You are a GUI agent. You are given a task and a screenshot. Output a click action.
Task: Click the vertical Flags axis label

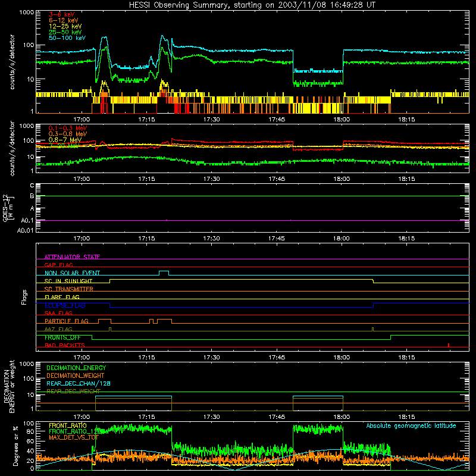pyautogui.click(x=24, y=297)
